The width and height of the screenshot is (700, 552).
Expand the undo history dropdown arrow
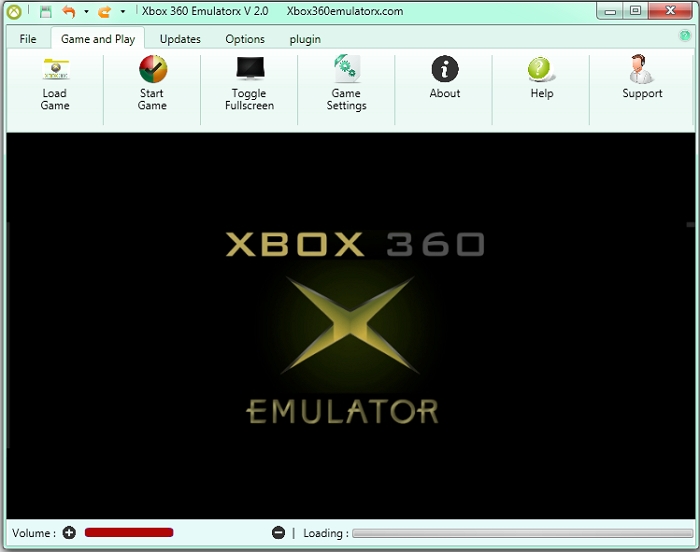(x=86, y=12)
